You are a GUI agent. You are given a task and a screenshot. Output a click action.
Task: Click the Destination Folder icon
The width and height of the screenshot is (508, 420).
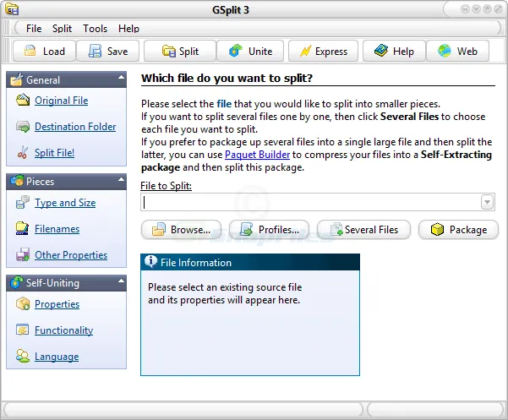tap(23, 126)
